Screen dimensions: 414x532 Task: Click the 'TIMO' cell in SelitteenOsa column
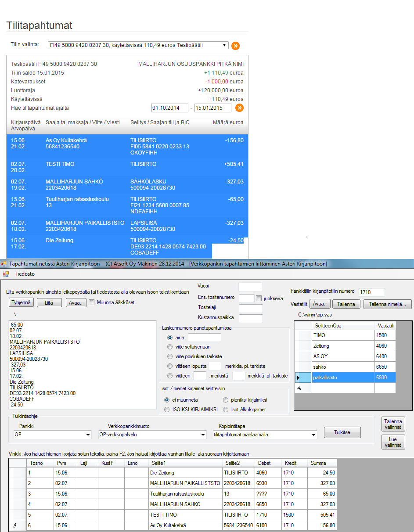[x=343, y=335]
